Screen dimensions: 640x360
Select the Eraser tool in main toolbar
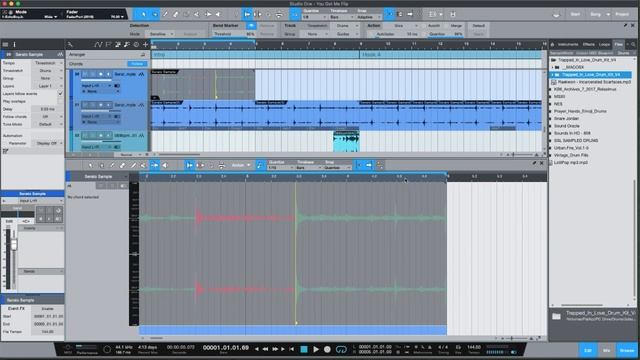click(176, 14)
